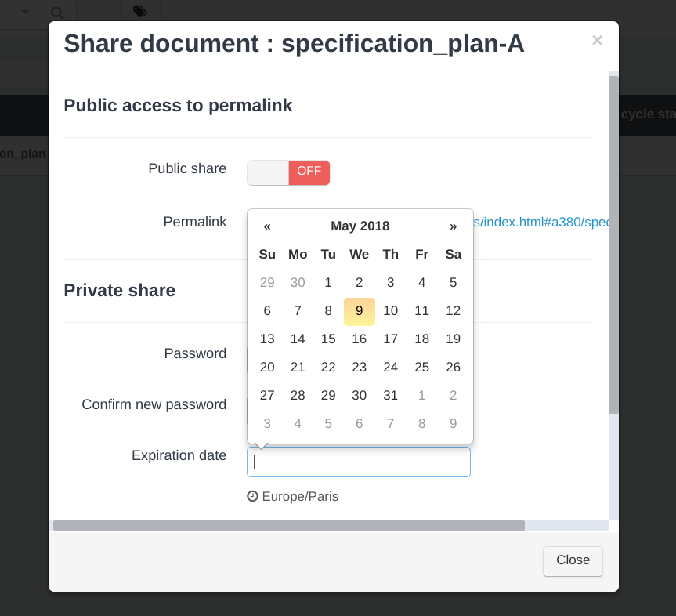Viewport: 676px width, 616px height.
Task: Click the search magnifier icon
Action: 57,13
